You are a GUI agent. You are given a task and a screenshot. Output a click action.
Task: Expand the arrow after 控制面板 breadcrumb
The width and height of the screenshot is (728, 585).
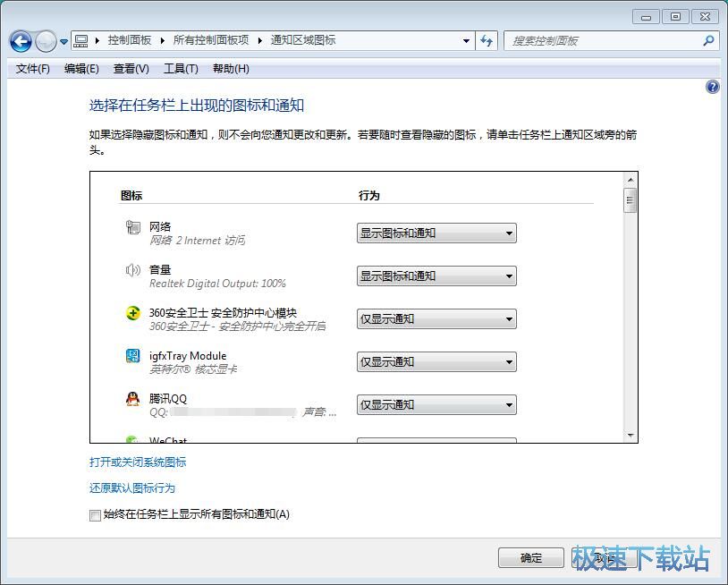[x=162, y=41]
